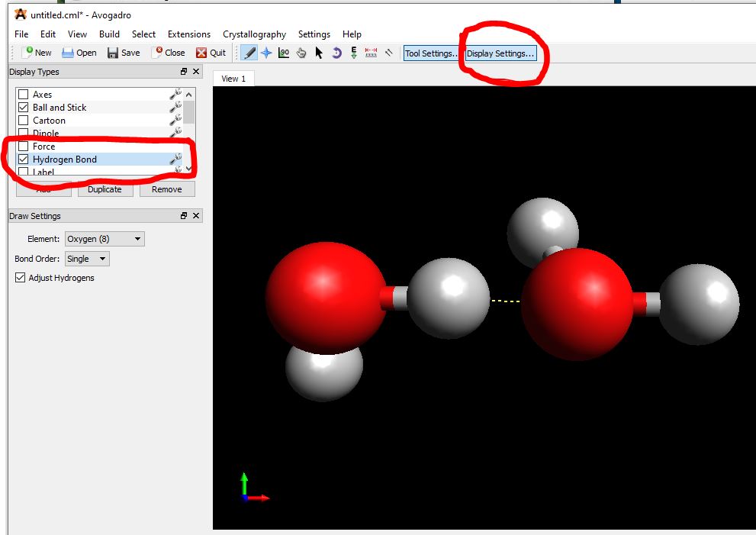Open the Element dropdown showing Oxygen
The image size is (756, 535).
tap(105, 239)
